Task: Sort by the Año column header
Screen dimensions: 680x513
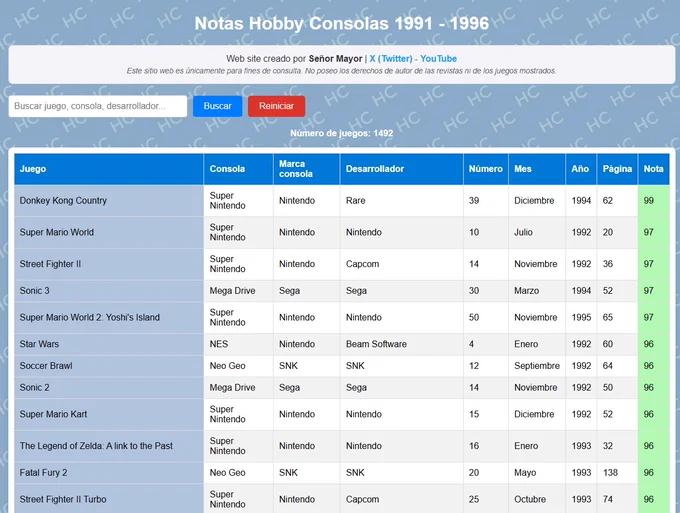Action: coord(581,169)
